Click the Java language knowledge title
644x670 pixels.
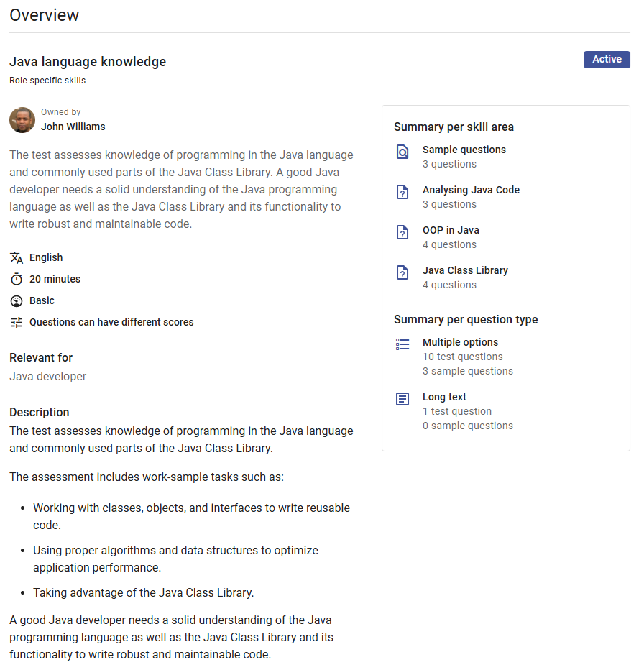coord(88,62)
